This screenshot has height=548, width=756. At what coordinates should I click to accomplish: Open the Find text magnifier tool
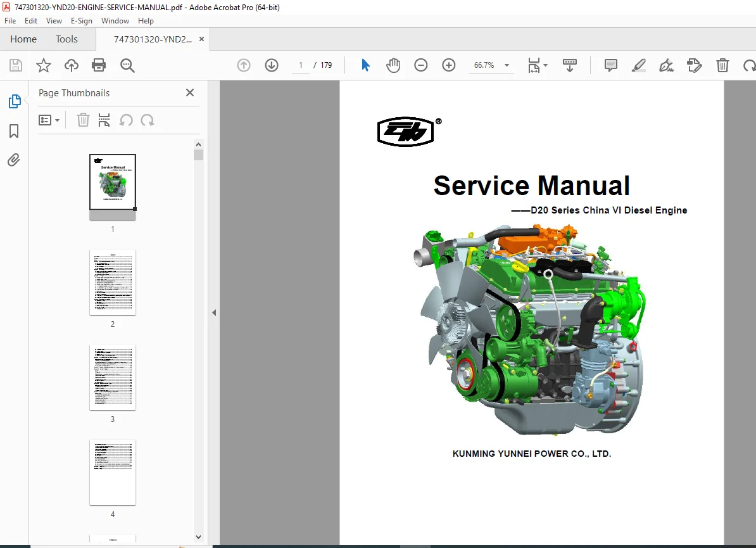point(127,65)
